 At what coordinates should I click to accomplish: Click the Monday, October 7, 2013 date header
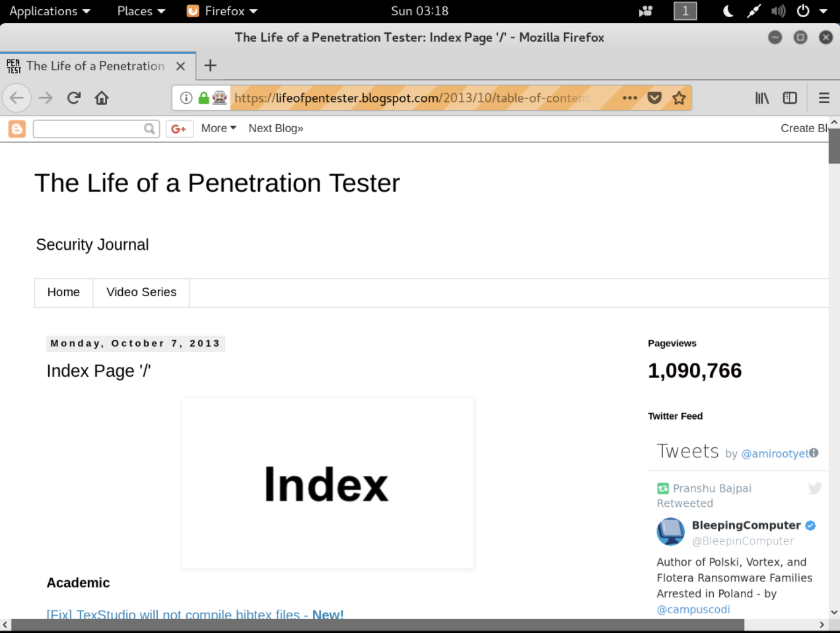click(x=135, y=344)
